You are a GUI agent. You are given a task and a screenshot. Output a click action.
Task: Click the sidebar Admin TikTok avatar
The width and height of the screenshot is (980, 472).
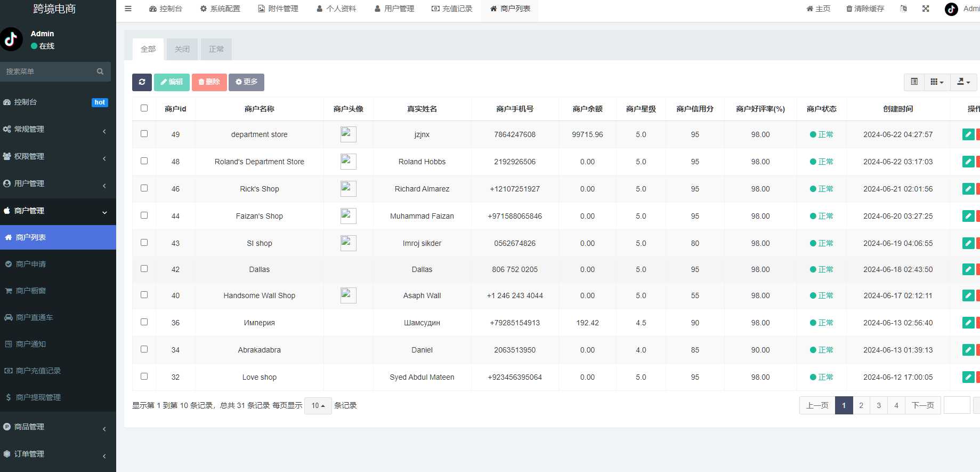click(x=11, y=39)
